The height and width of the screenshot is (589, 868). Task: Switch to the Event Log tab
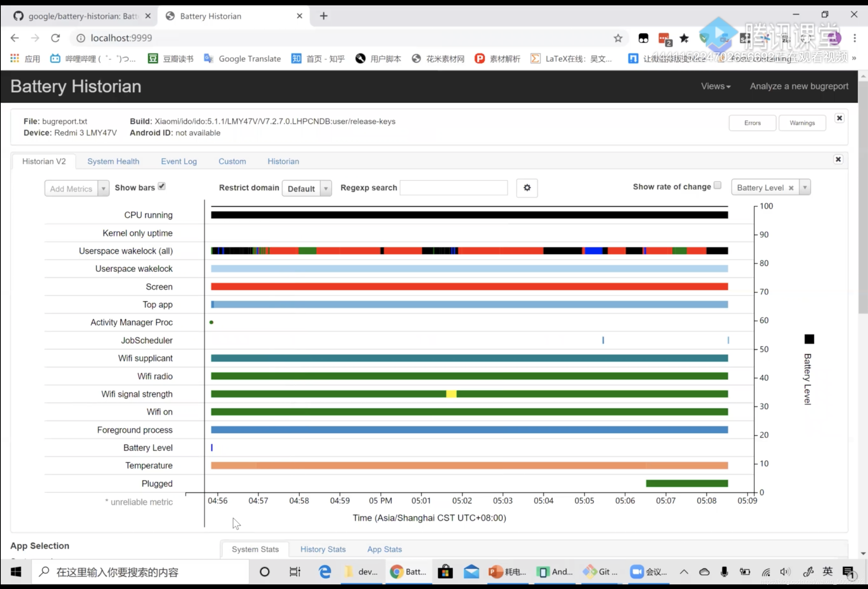(x=179, y=161)
